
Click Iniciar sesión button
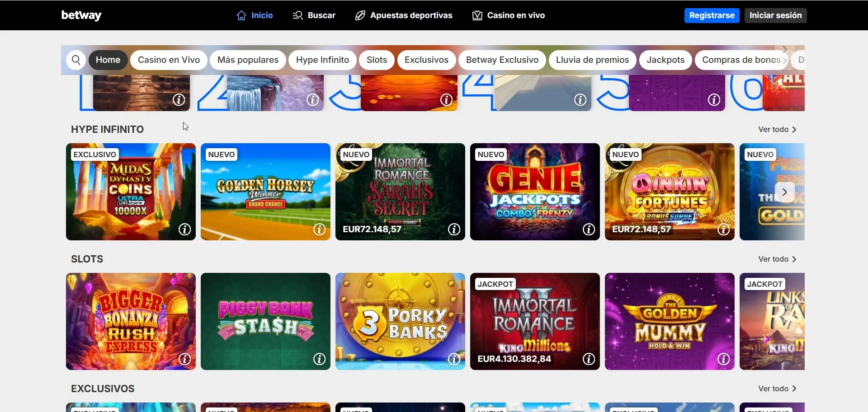pyautogui.click(x=775, y=15)
